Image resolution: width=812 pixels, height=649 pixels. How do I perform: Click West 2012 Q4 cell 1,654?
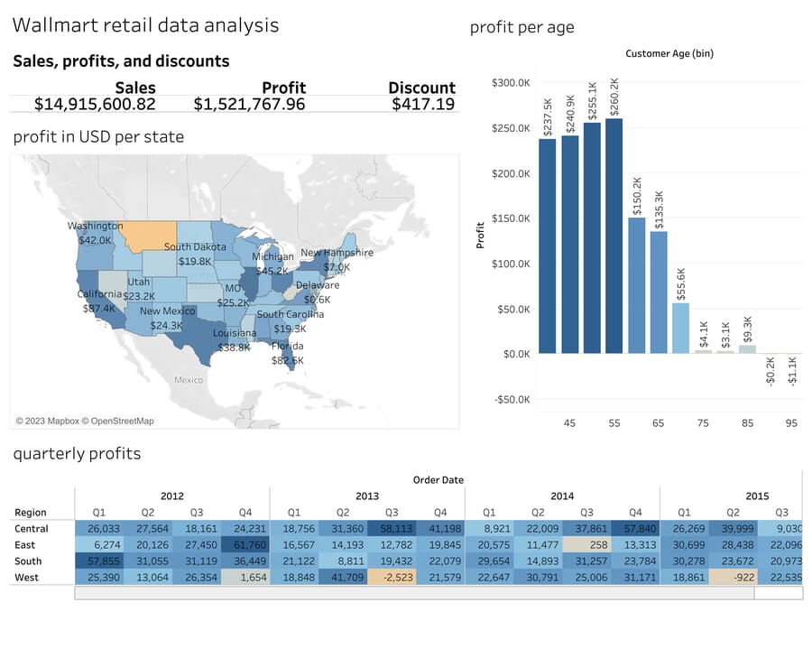245,577
